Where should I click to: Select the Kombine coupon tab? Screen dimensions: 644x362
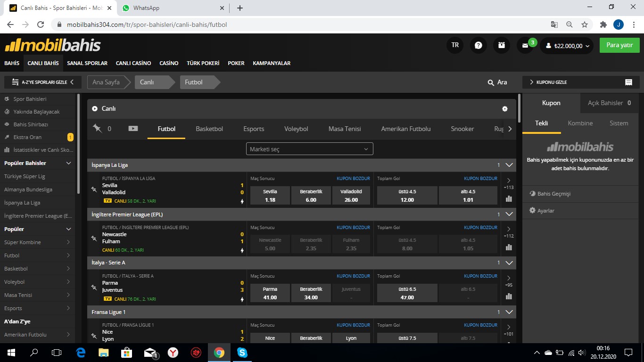(x=580, y=123)
